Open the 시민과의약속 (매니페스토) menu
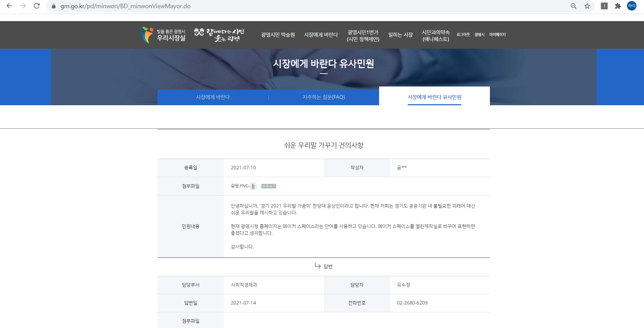This screenshot has width=644, height=328. pyautogui.click(x=436, y=35)
